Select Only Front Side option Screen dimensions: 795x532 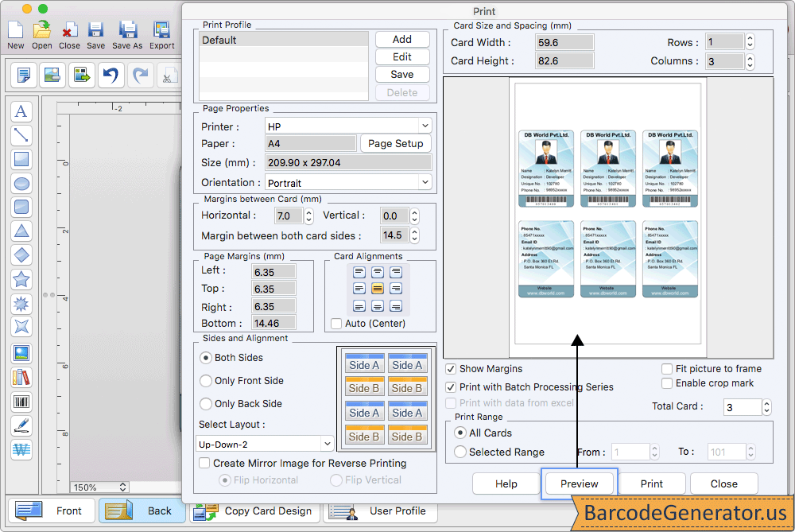pyautogui.click(x=205, y=381)
